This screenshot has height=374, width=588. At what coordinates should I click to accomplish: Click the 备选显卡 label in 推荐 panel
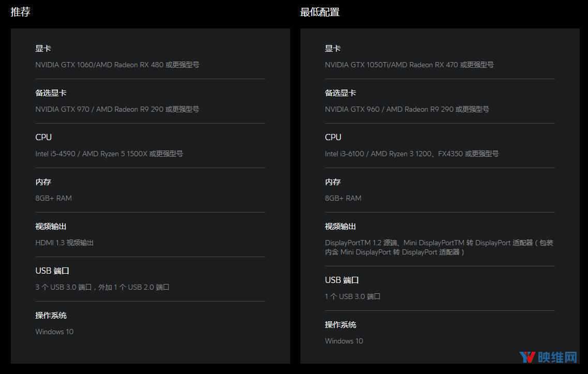coord(51,93)
